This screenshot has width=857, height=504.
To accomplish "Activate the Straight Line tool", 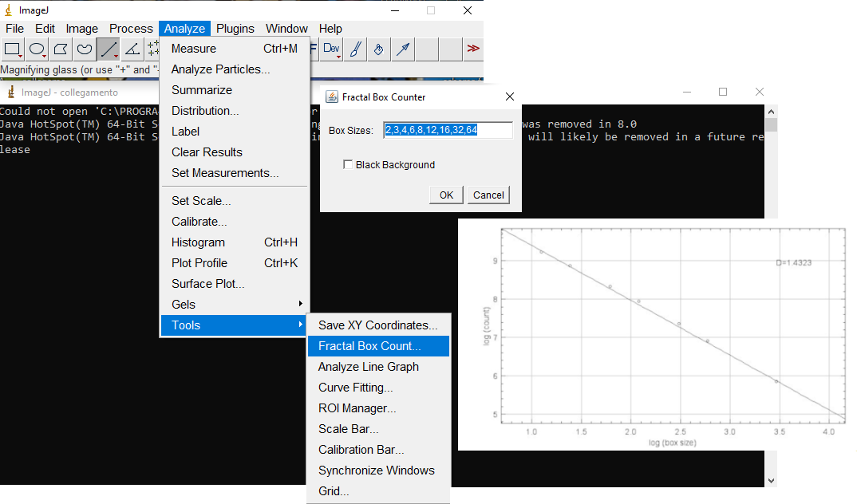I will (x=109, y=49).
